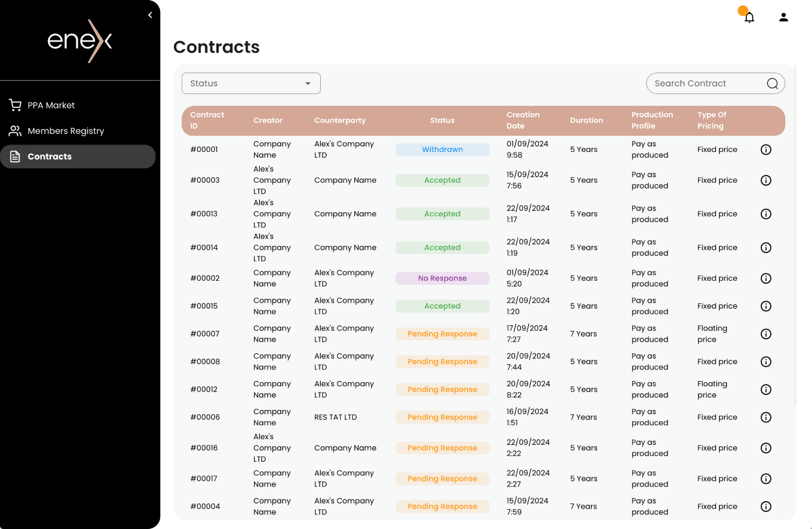Screen dimensions: 812x529
Task: Click the Creation Date column header
Action: (x=523, y=121)
